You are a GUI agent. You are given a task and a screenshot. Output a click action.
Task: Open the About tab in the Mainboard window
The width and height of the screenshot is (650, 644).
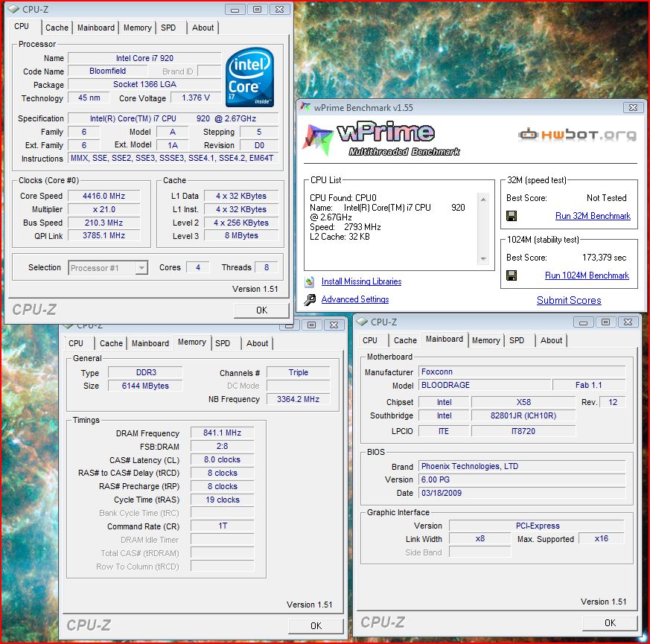click(551, 341)
